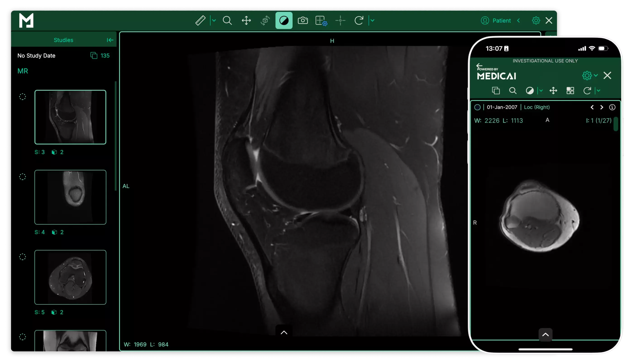
Task: Open desktop viewer settings gear
Action: point(536,21)
